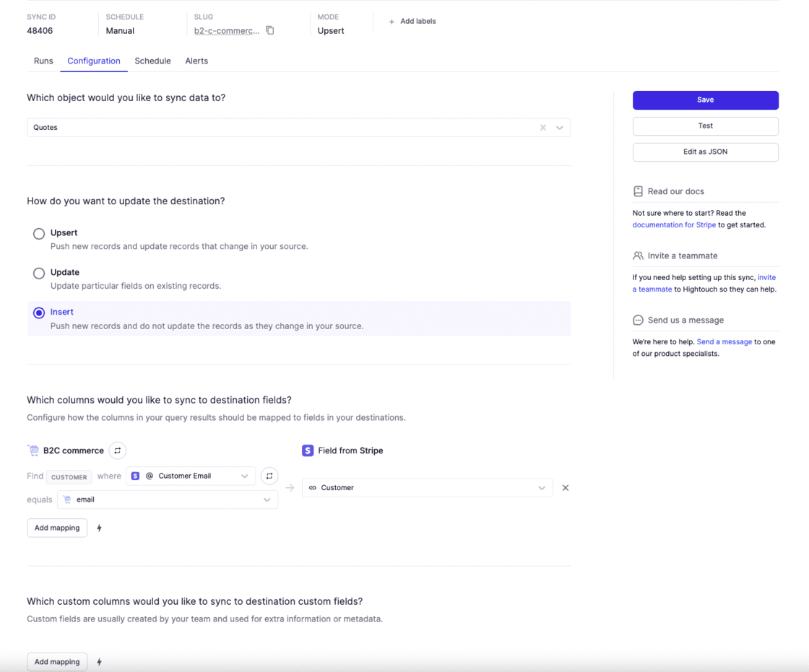Screen dimensions: 809x672
Task: Clear the Quotes object selection
Action: tap(542, 128)
